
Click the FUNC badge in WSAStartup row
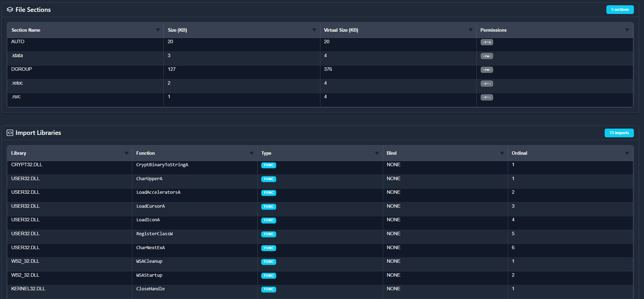pyautogui.click(x=269, y=276)
